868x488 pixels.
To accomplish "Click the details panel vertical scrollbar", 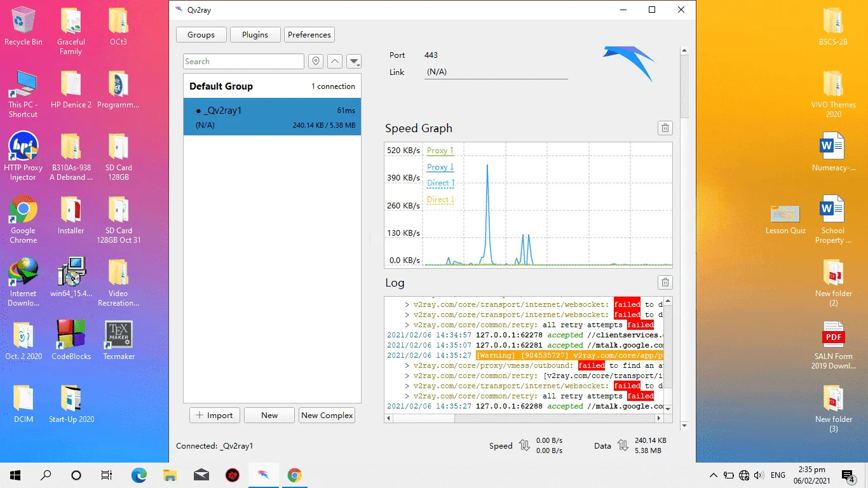I will click(x=684, y=238).
